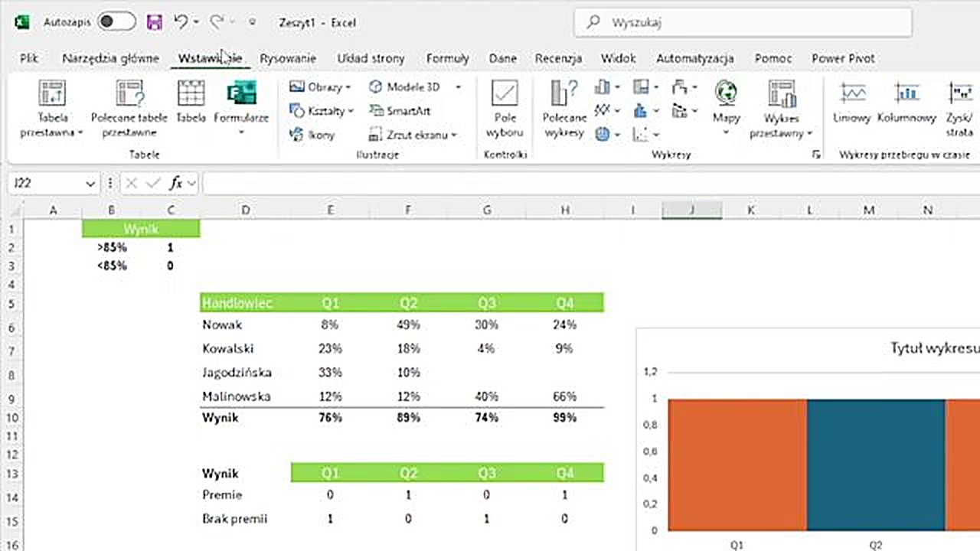Switch to the Formuły tab
Viewport: 980px width, 551px height.
point(447,58)
